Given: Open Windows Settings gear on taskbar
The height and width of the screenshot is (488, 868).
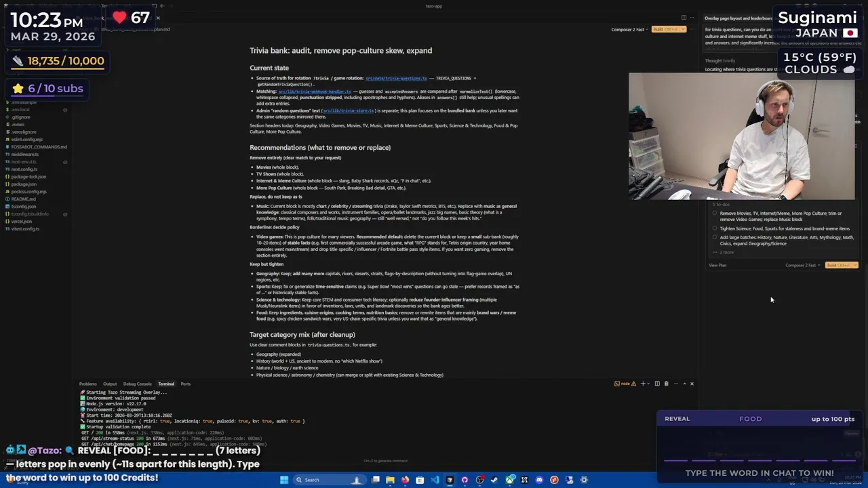Looking at the screenshot, I should coord(584,480).
